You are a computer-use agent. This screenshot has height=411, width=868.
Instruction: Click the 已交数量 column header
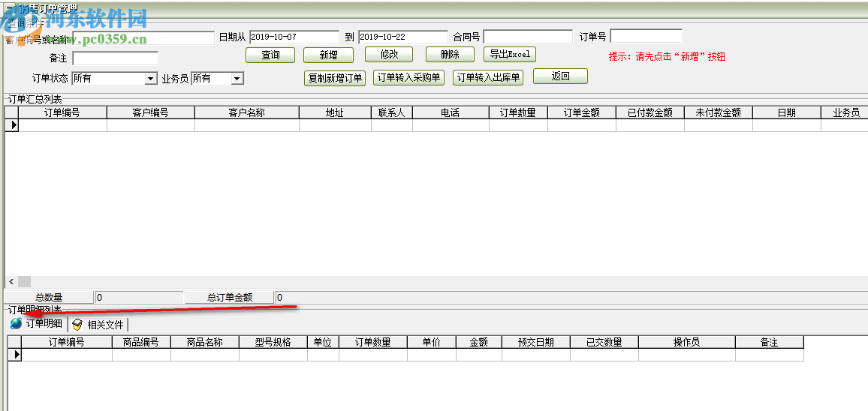click(604, 343)
